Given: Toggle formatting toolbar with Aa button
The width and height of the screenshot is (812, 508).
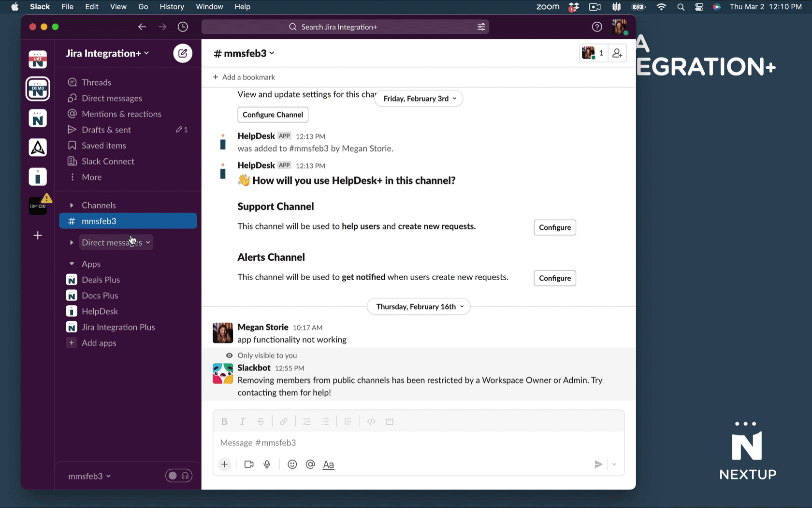Looking at the screenshot, I should click(329, 464).
